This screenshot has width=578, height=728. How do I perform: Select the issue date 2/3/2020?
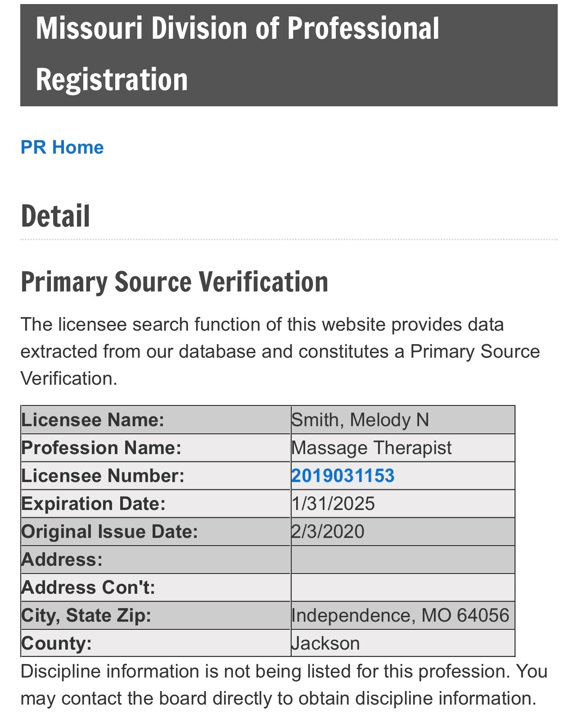pos(328,532)
